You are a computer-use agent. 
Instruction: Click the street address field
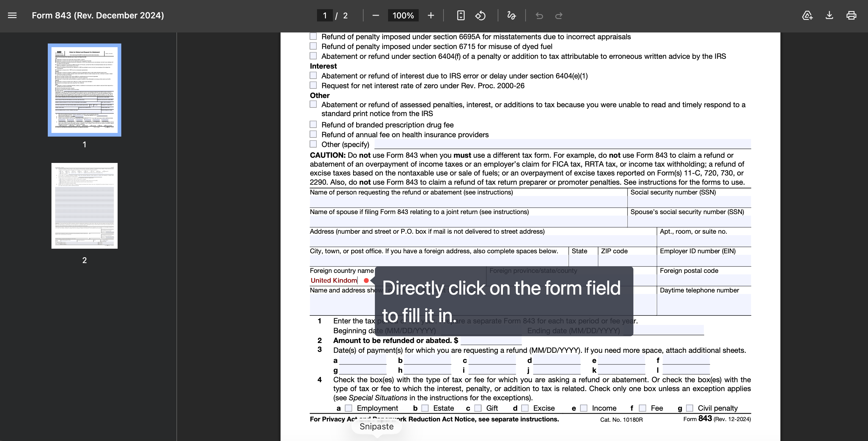click(483, 241)
